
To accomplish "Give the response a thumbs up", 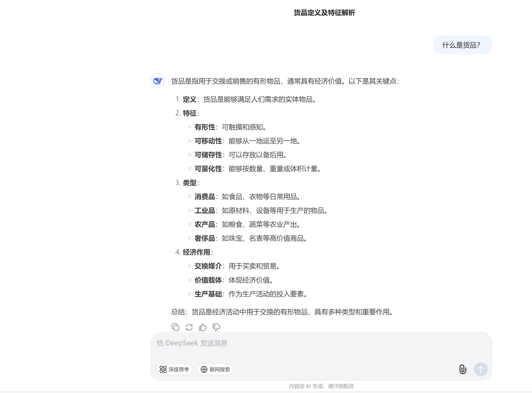I will pyautogui.click(x=203, y=327).
